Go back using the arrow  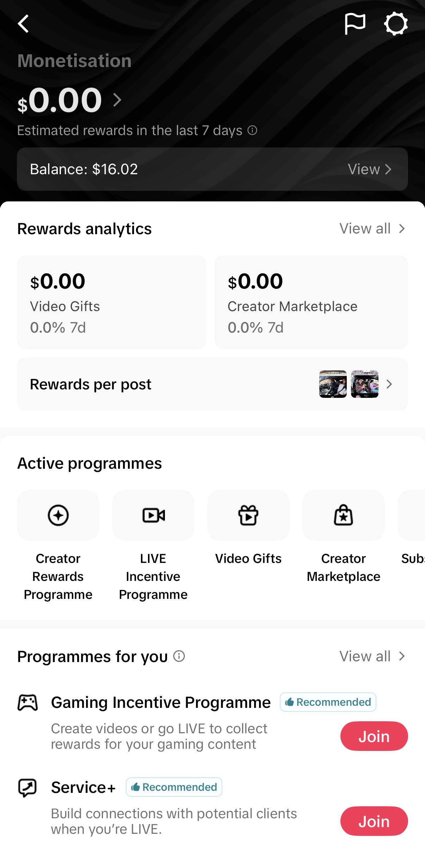point(23,24)
